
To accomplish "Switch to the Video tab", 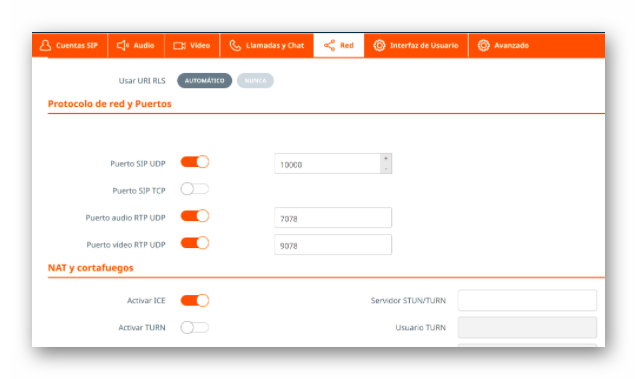I will coord(192,45).
